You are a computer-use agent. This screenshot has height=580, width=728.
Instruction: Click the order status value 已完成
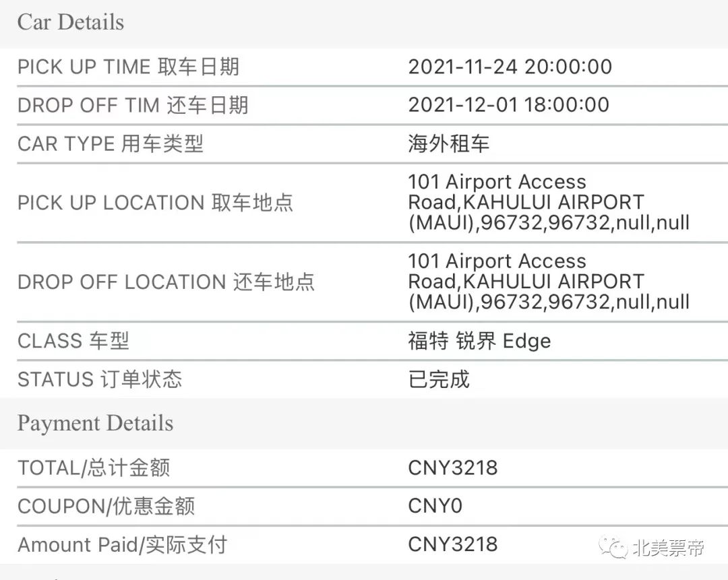click(439, 379)
